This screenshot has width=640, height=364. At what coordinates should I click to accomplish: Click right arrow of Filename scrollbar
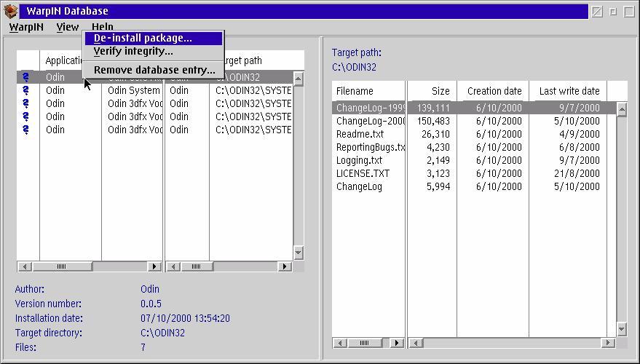tap(397, 343)
